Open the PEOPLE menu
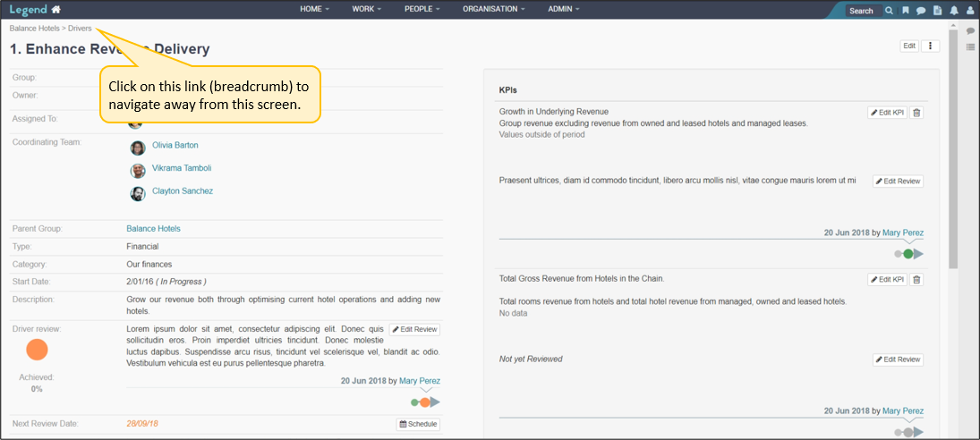Viewport: 980px width, 440px height. 422,9
